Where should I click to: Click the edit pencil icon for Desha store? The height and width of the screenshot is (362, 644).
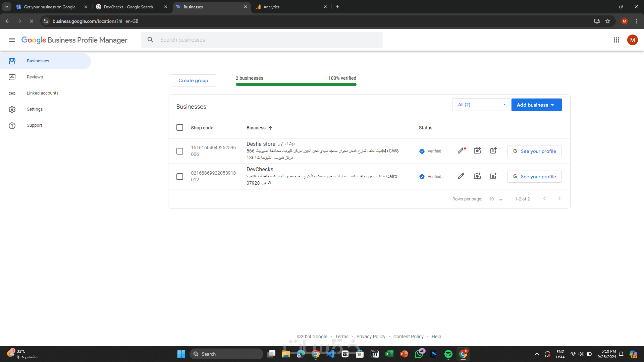(461, 151)
